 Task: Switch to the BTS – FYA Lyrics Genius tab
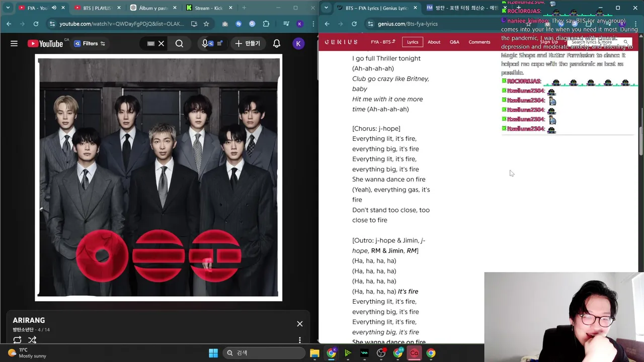377,8
